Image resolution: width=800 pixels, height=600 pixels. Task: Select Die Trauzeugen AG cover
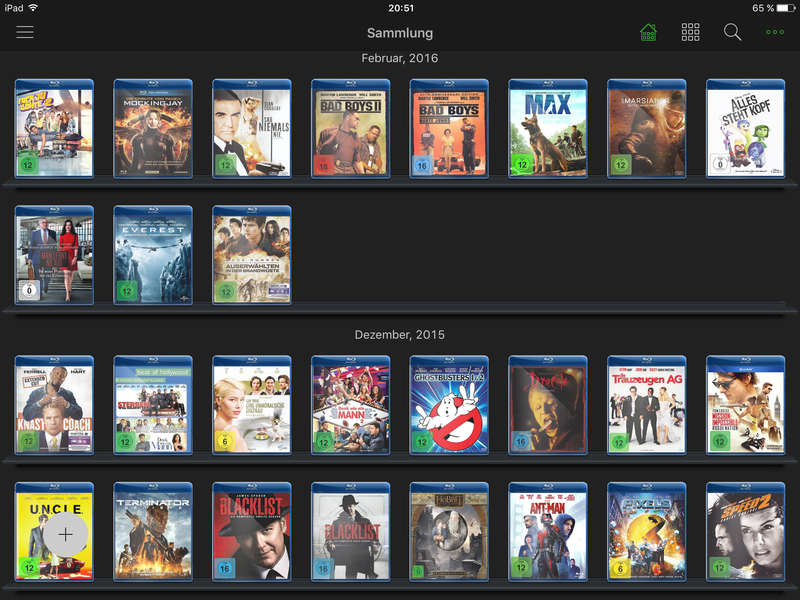(646, 405)
